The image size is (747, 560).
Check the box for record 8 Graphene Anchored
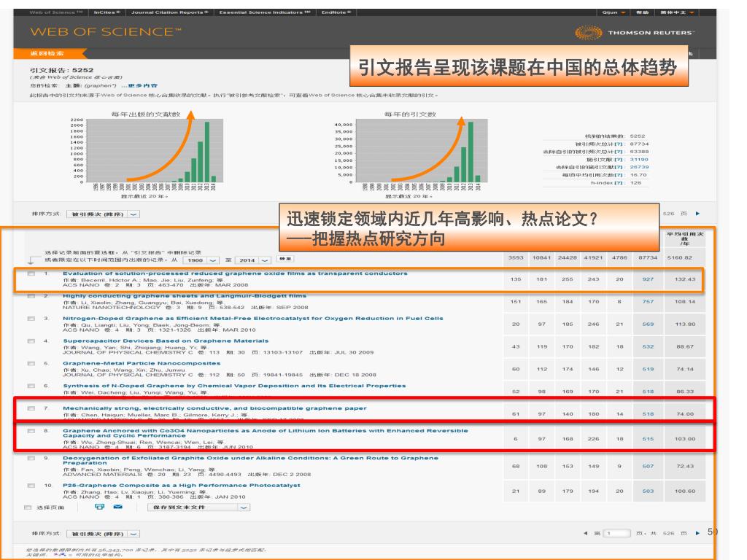tap(31, 431)
